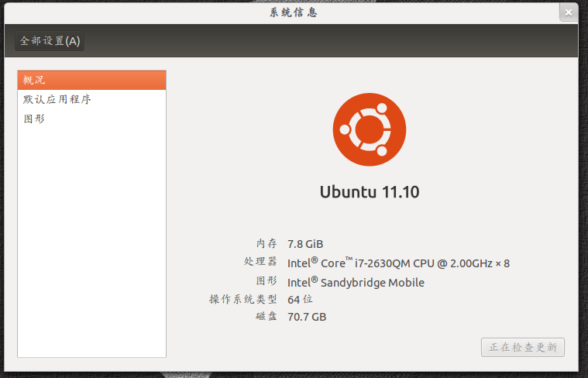Click the 操作系统类型 label

click(x=243, y=299)
